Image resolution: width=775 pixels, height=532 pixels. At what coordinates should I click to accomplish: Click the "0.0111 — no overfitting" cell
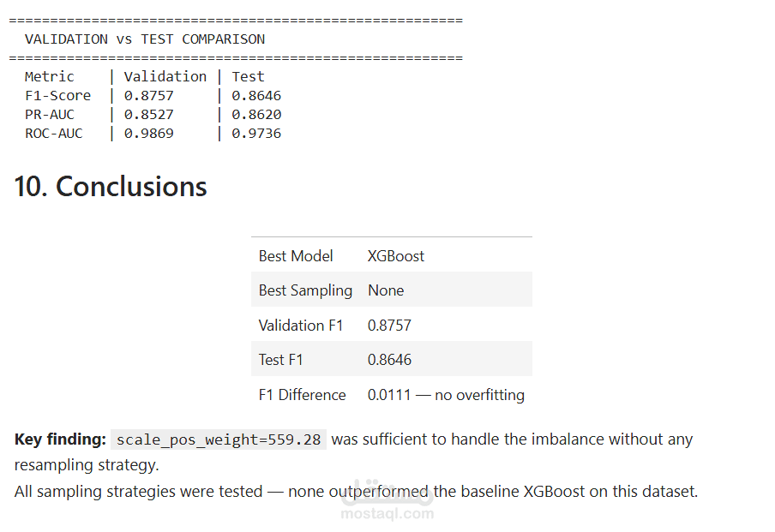click(446, 395)
